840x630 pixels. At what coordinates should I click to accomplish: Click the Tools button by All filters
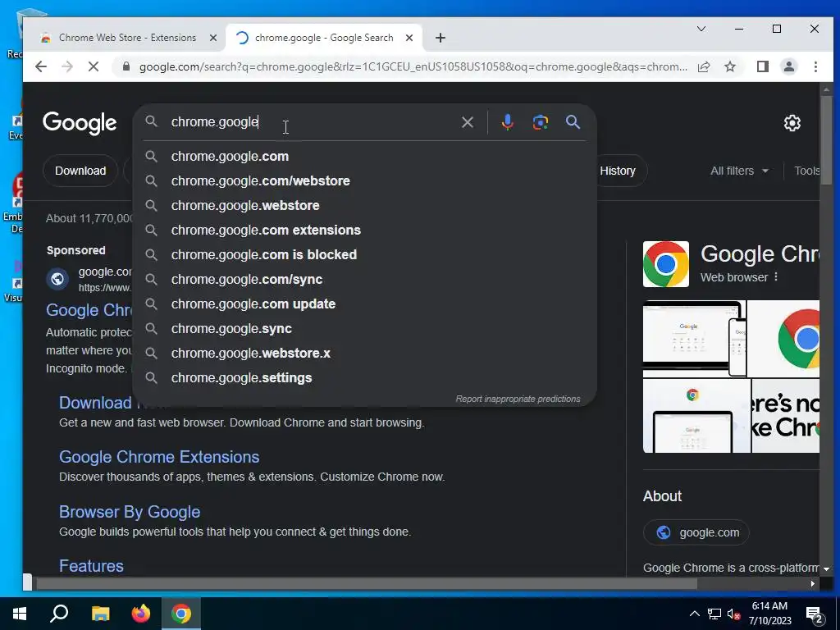[807, 171]
